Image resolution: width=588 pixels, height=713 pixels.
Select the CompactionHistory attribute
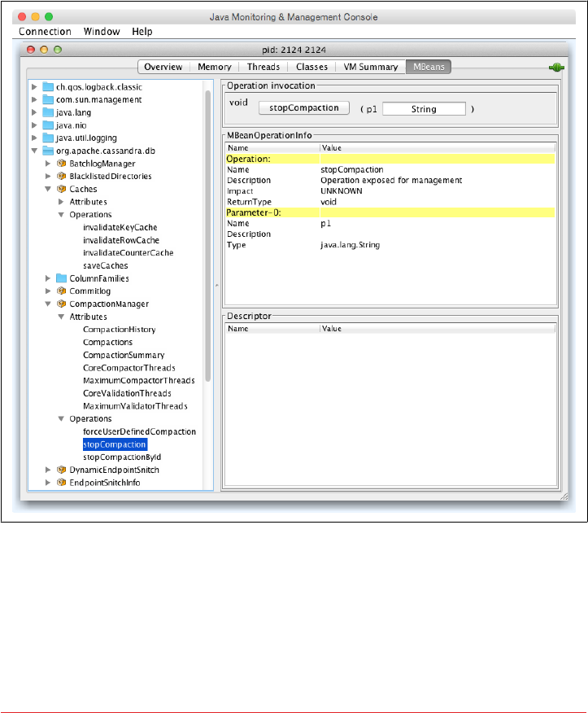[x=119, y=329]
